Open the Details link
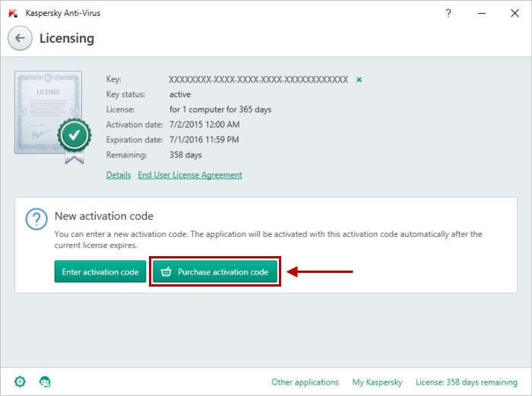The height and width of the screenshot is (396, 532). pyautogui.click(x=119, y=175)
